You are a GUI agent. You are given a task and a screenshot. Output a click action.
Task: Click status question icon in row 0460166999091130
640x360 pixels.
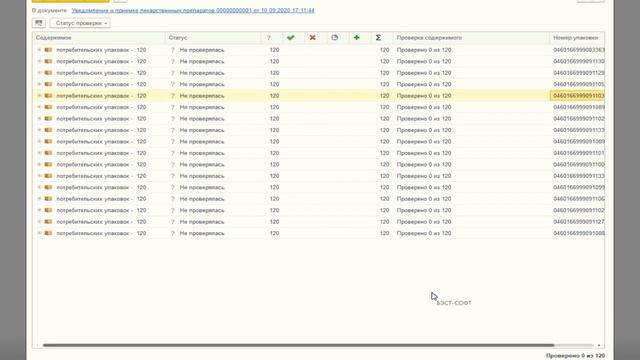173,61
